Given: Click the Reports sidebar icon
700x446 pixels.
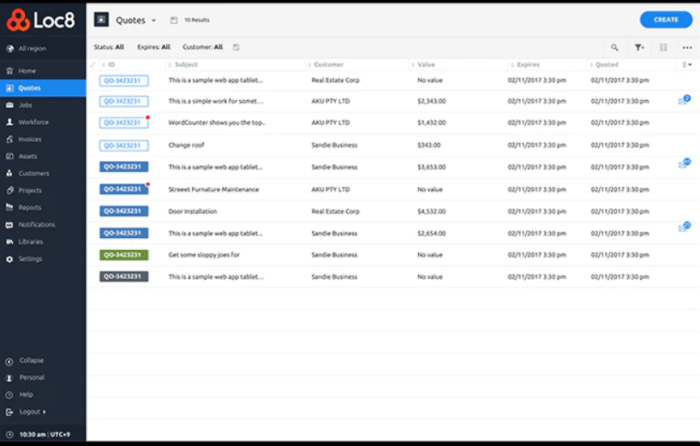Looking at the screenshot, I should tap(9, 207).
